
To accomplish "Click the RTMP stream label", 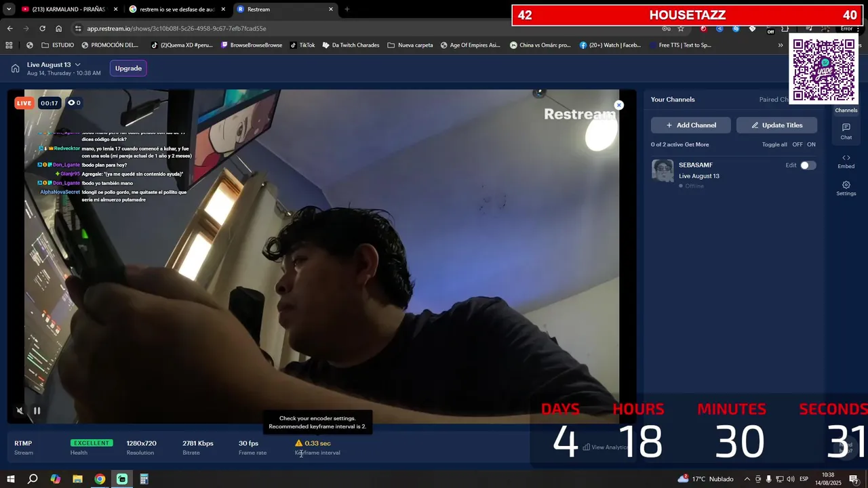I will pyautogui.click(x=23, y=443).
